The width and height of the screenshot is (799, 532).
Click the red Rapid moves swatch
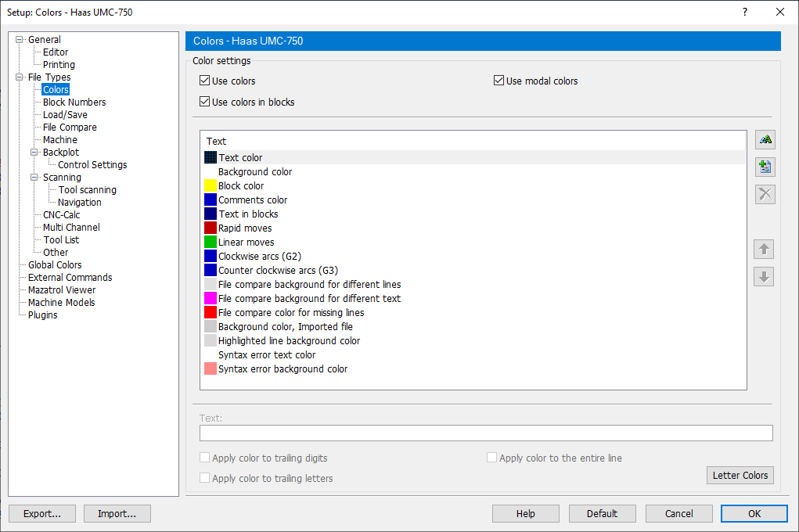point(211,228)
